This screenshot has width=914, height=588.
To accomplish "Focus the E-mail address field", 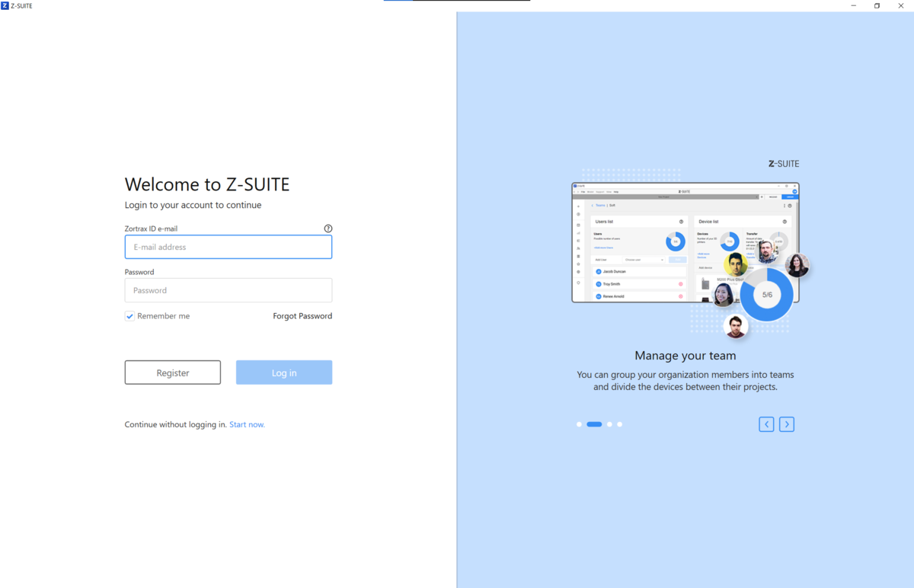I will point(228,247).
